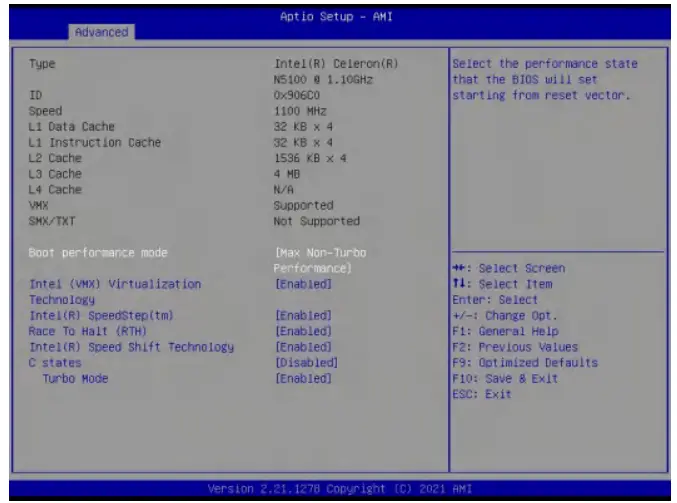Toggle Race To Halt Enabled value
Viewport: 677px width, 503px height.
point(304,331)
